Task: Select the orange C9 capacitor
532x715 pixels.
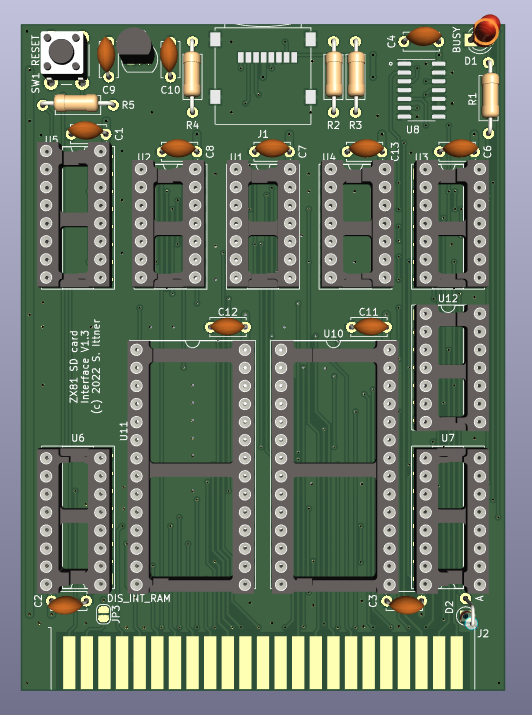Action: coord(106,55)
